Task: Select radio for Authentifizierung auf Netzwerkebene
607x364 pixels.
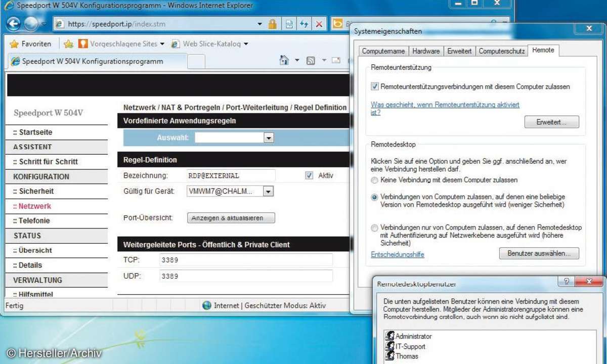Action: click(374, 228)
